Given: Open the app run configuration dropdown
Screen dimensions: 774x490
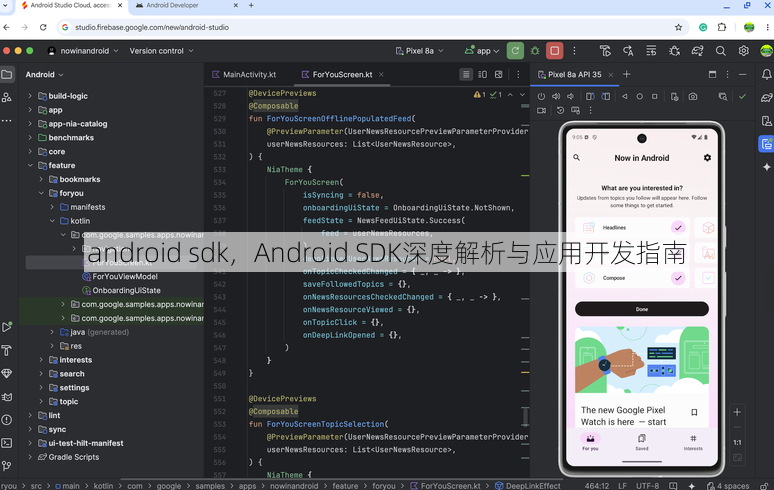Looking at the screenshot, I should click(x=482, y=51).
